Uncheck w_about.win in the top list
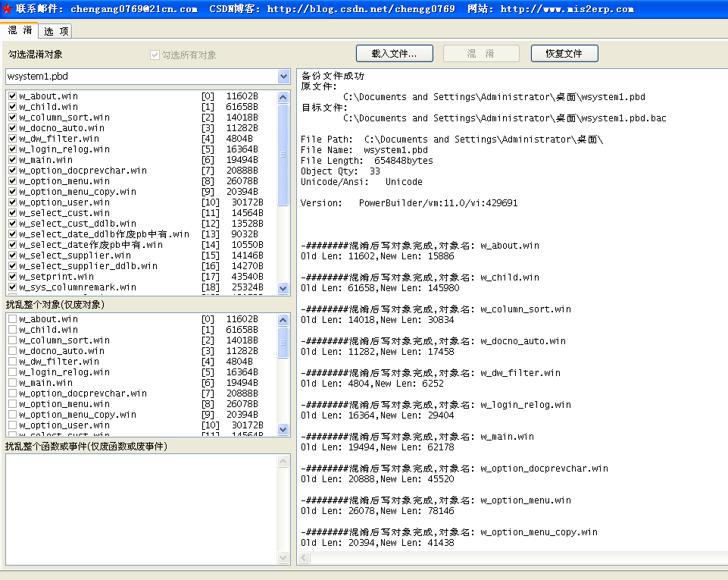 13,96
